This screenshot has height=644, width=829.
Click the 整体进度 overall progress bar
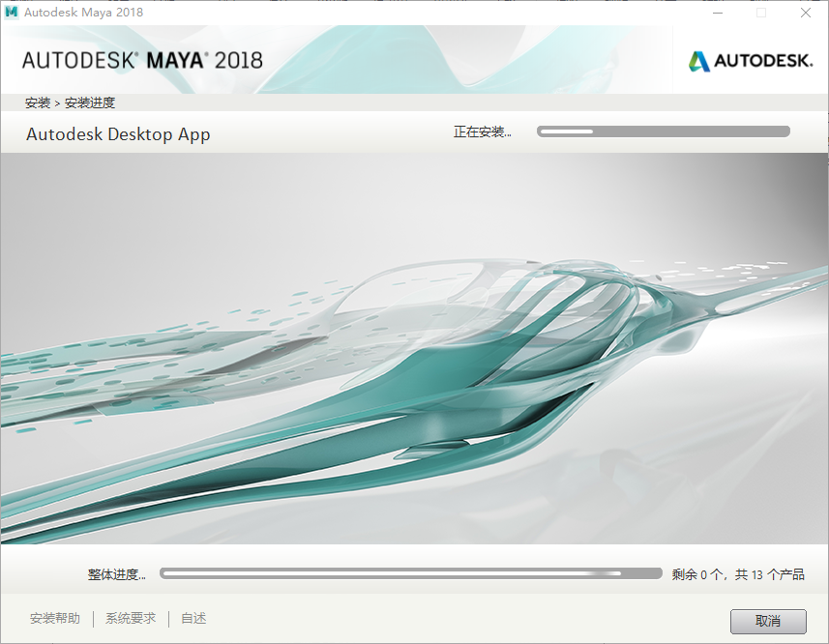(x=411, y=573)
